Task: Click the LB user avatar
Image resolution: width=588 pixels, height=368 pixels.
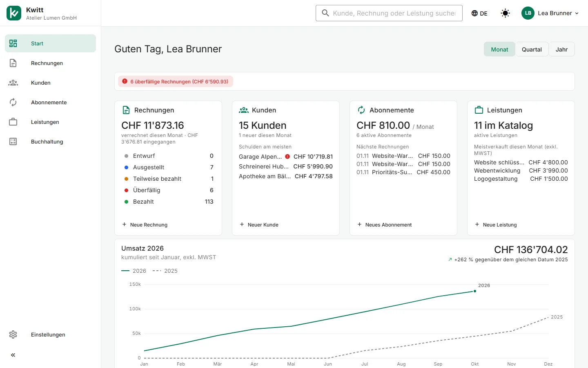Action: (x=528, y=13)
